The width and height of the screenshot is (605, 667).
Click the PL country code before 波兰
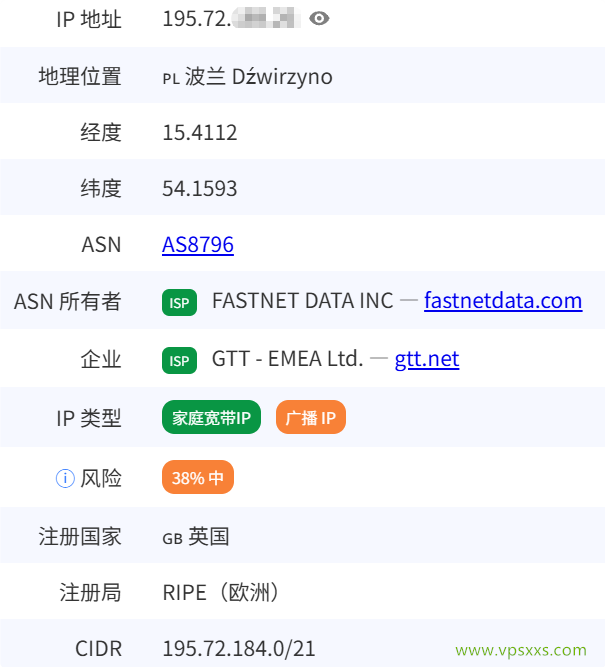pyautogui.click(x=171, y=79)
